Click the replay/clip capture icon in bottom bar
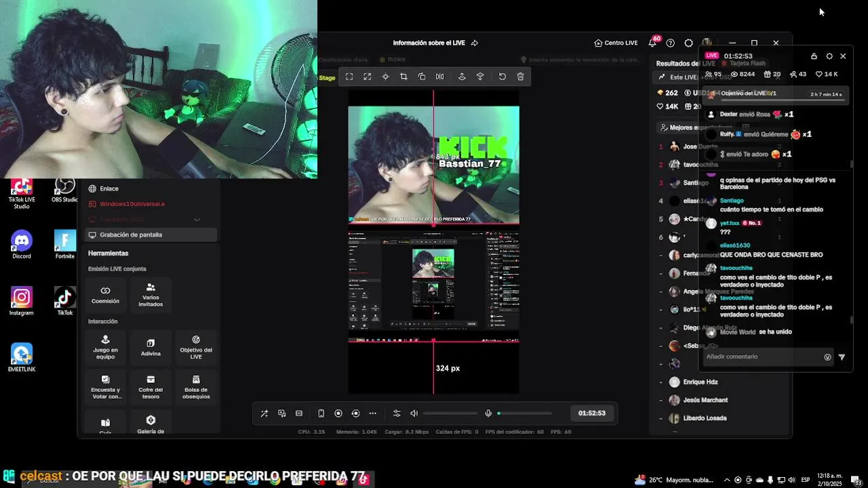 355,413
